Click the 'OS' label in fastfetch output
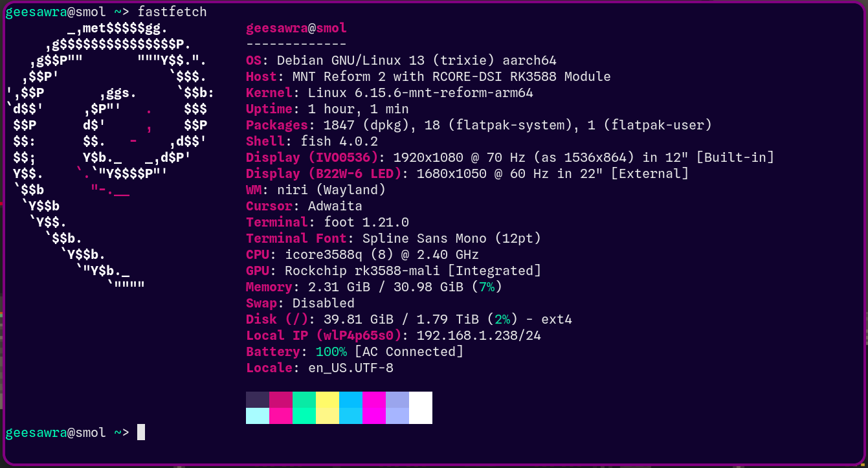The width and height of the screenshot is (868, 468). 254,61
